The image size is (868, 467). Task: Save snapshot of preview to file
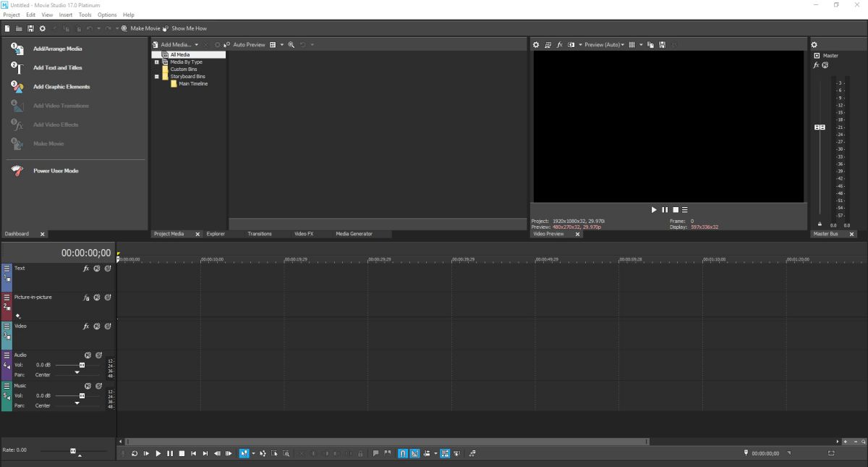[x=662, y=45]
